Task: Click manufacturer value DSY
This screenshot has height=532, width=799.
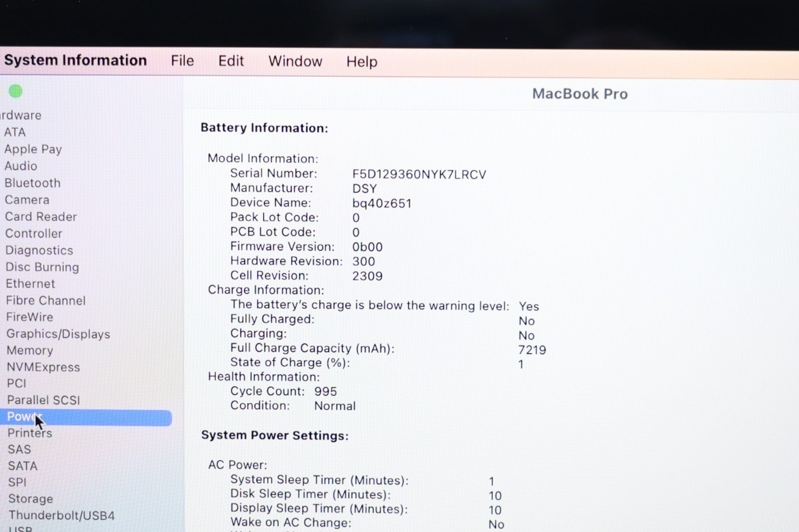Action: click(x=365, y=189)
